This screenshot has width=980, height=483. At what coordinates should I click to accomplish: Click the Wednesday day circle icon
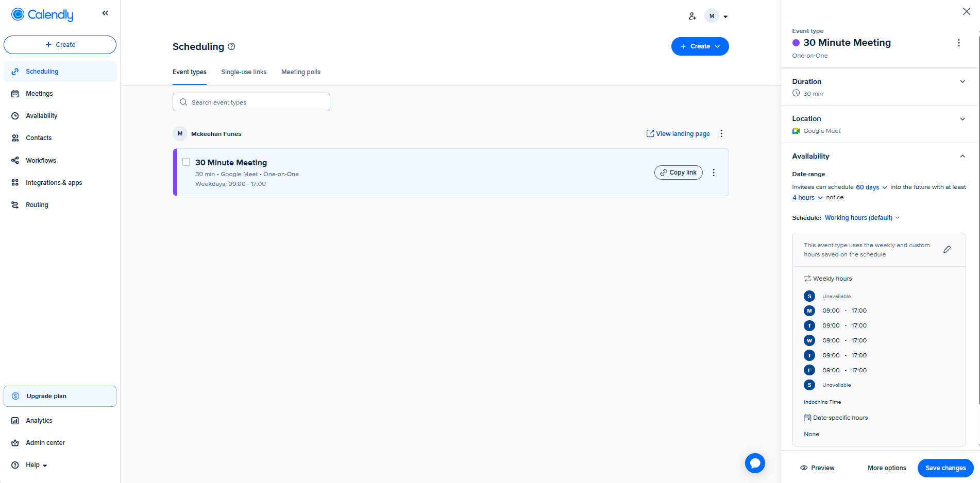click(809, 340)
